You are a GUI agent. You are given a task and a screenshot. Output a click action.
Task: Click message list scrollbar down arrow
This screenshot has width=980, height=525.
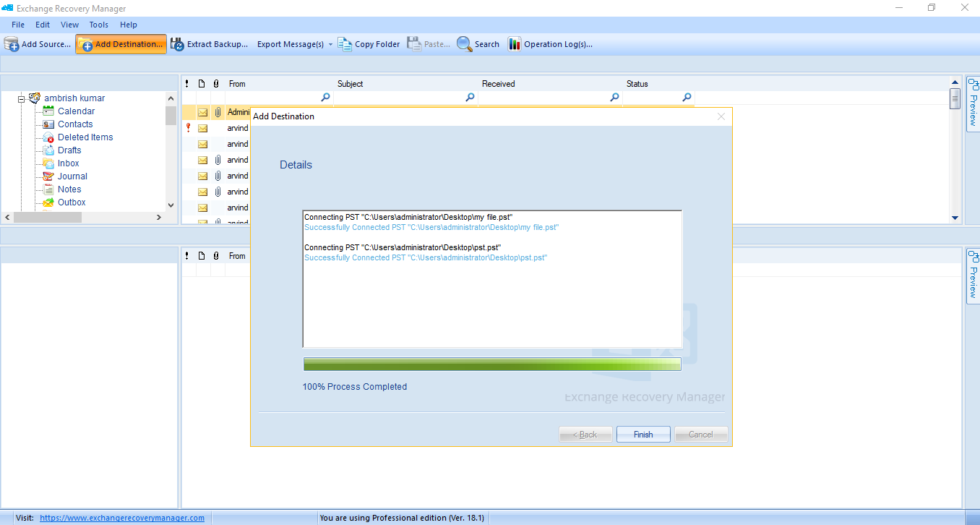(x=955, y=218)
